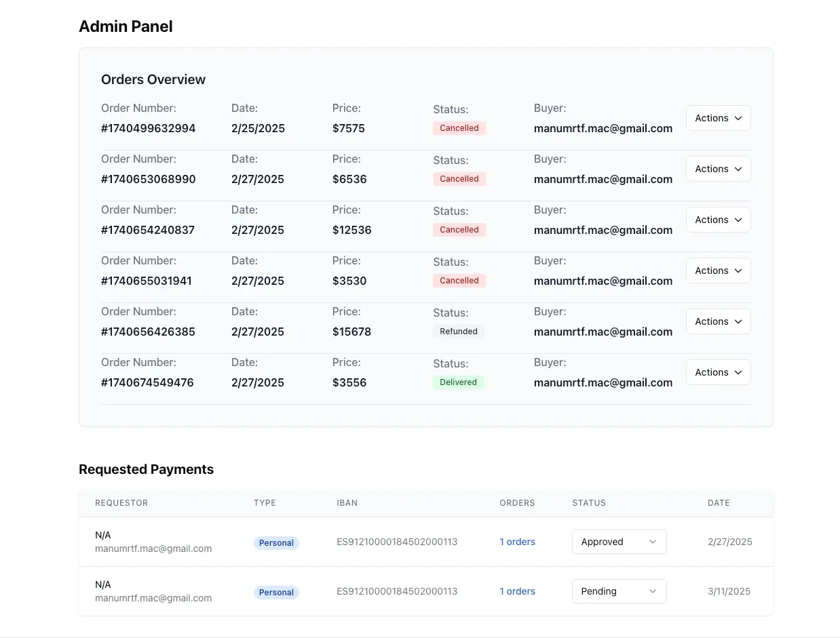The height and width of the screenshot is (638, 840).
Task: Change the Pending payment status dropdown
Action: coord(618,591)
